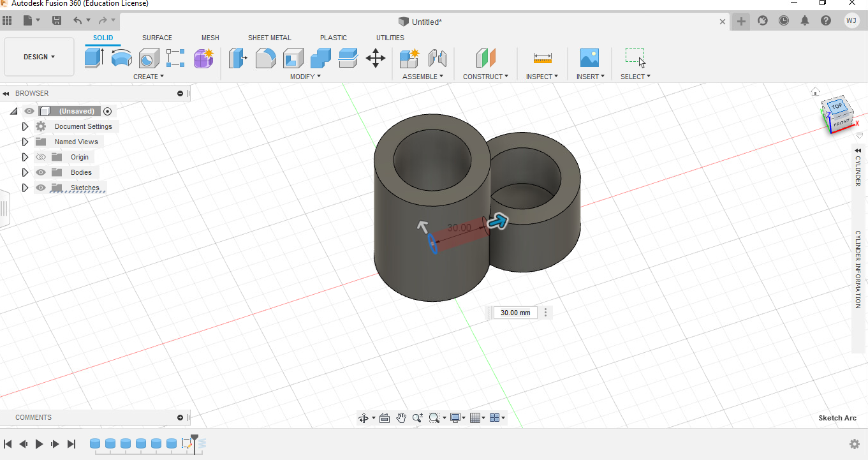This screenshot has width=868, height=460.
Task: Switch to the Sheet Metal tab
Action: point(270,38)
